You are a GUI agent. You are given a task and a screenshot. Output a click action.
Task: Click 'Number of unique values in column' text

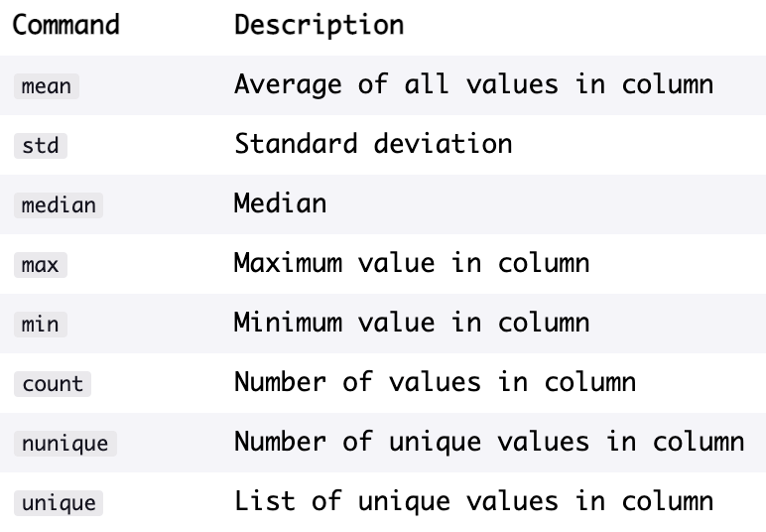click(x=489, y=443)
